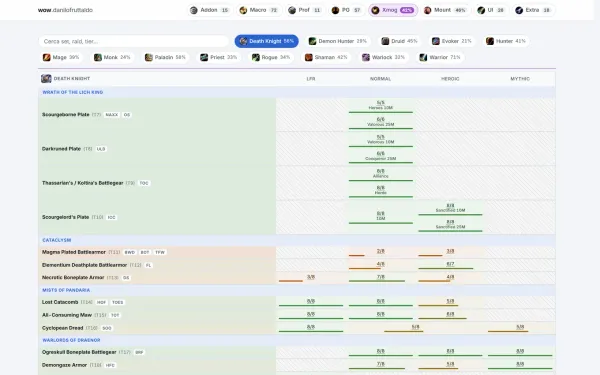600x375 pixels.
Task: Open the UI section icon
Action: tap(481, 10)
